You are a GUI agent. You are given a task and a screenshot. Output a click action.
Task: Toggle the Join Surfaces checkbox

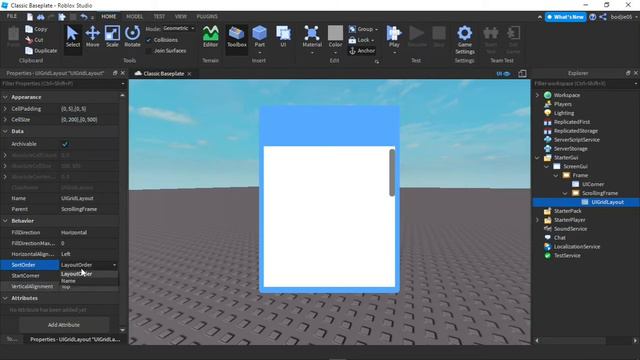(149, 51)
